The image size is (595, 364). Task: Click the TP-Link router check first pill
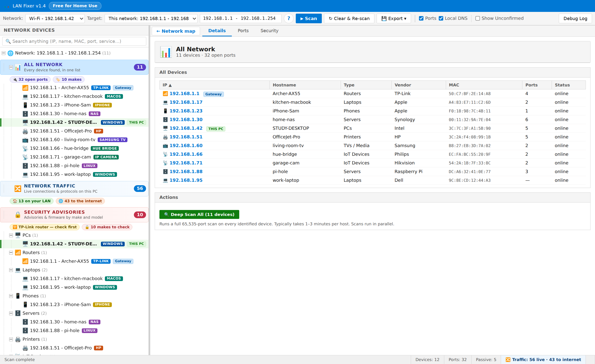point(45,227)
